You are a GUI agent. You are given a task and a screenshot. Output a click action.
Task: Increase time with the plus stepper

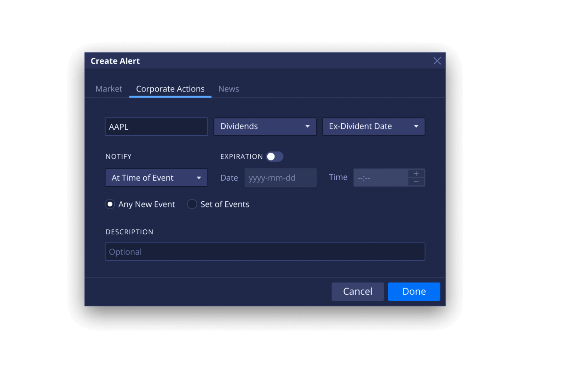416,174
